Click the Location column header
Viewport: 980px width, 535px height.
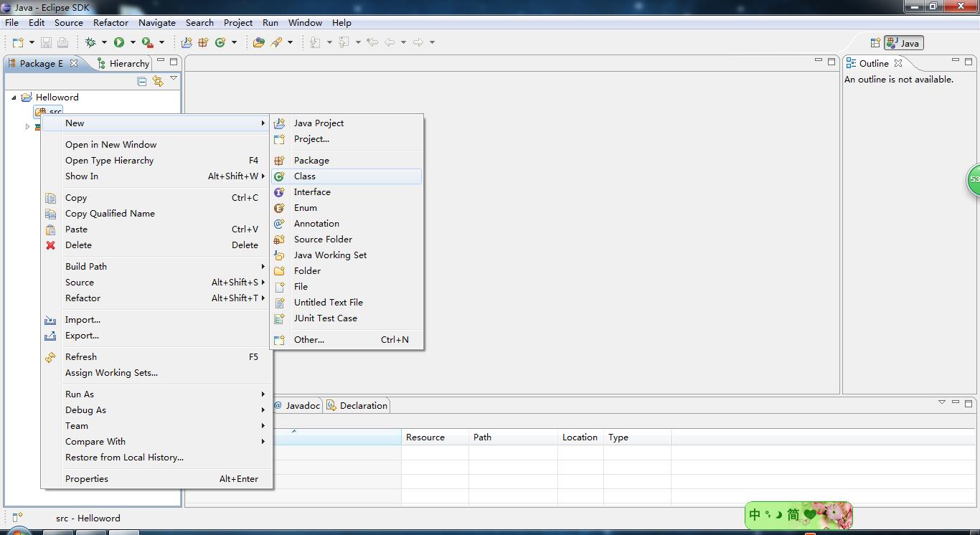[x=580, y=437]
